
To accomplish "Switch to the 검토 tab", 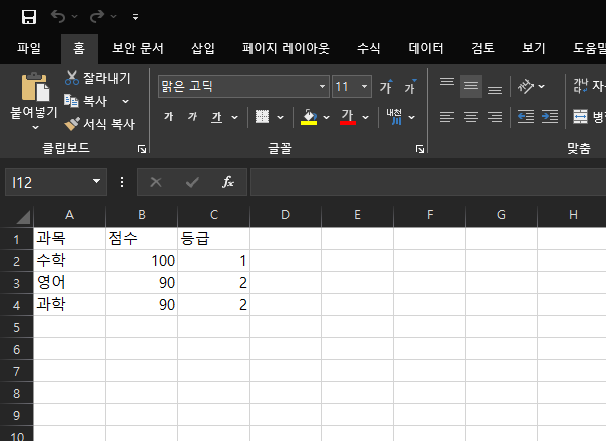I will [483, 48].
